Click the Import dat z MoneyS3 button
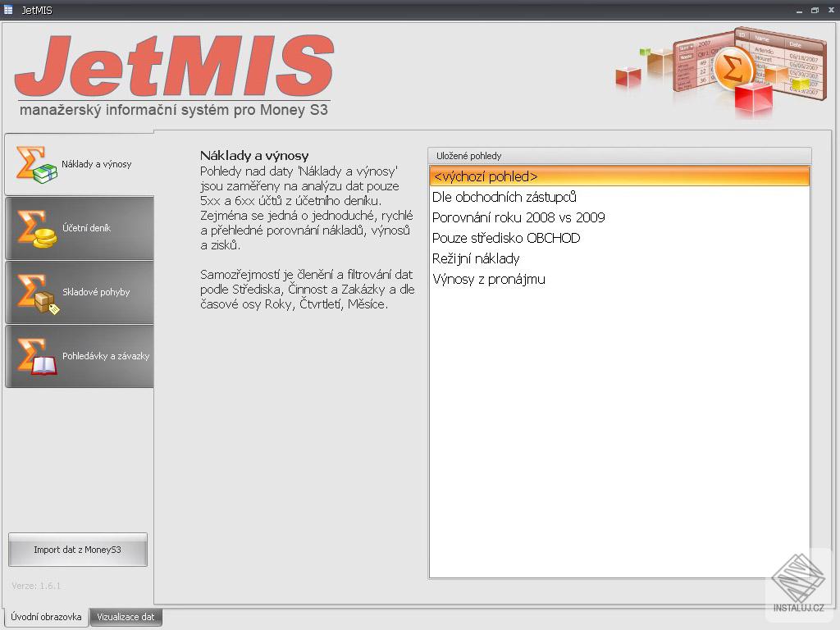Screen dimensions: 840x630 (78, 550)
